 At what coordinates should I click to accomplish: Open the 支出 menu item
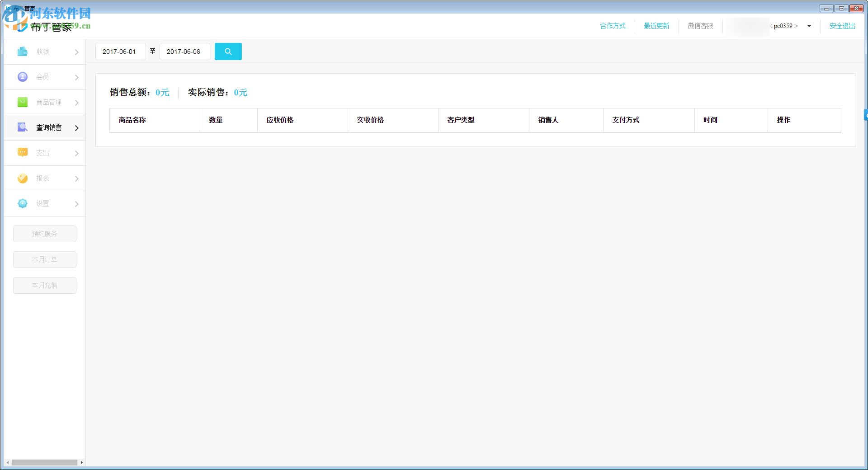point(45,153)
